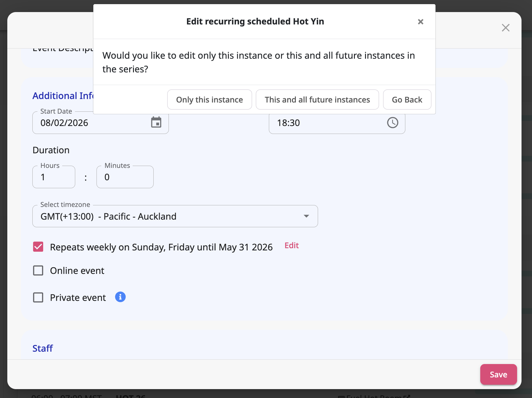
Task: Select the Online event label text
Action: coord(77,271)
